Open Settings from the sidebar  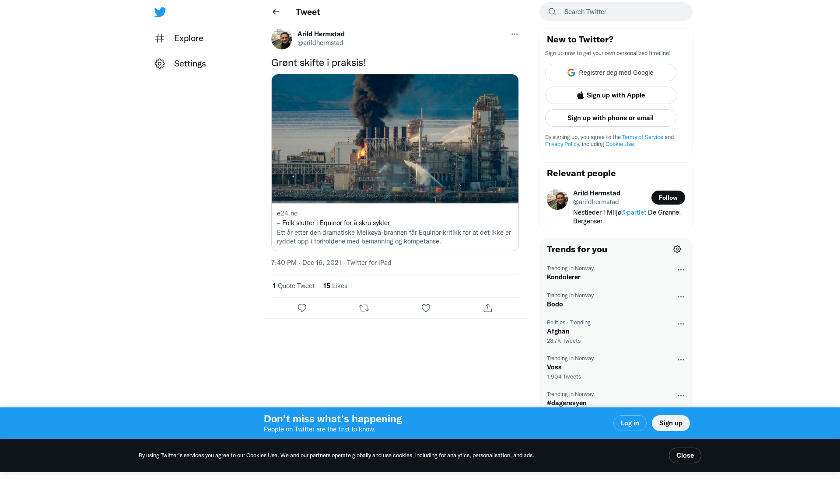coord(180,63)
